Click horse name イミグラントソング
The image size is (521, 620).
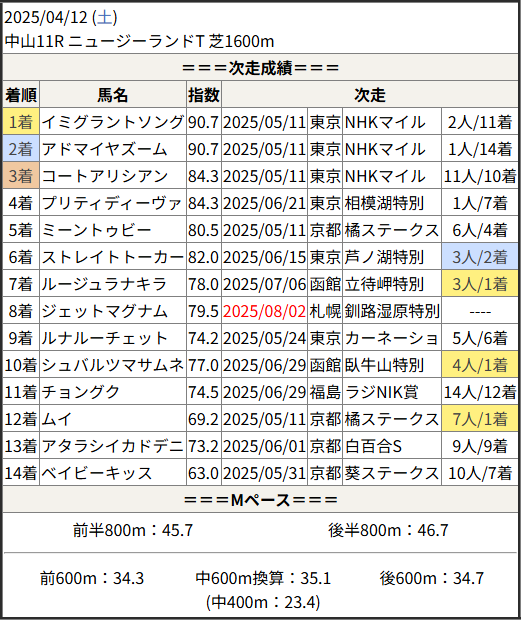113,121
